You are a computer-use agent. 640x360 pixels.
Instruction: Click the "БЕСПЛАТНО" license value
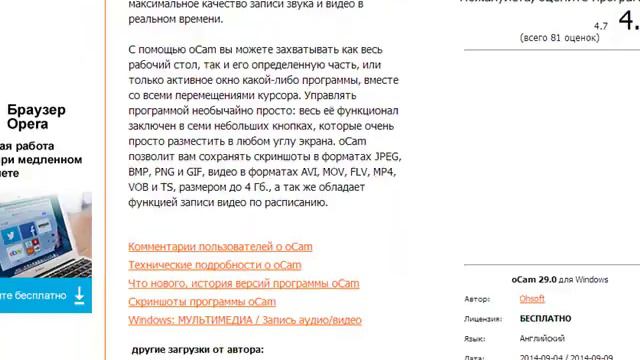click(545, 318)
